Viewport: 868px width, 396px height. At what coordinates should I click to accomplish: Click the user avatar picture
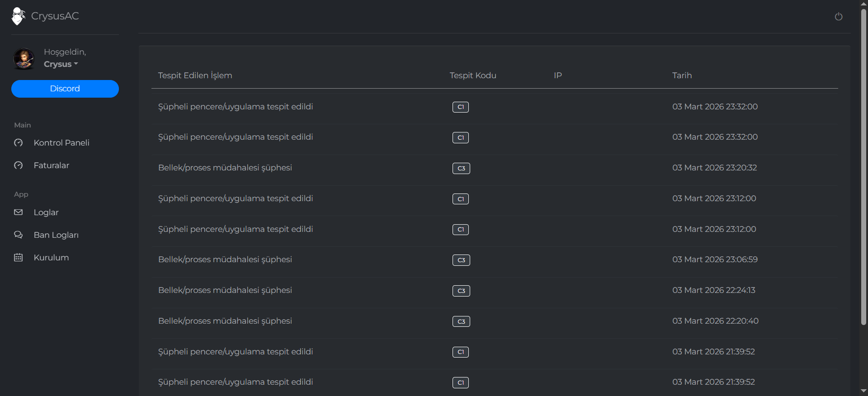tap(24, 59)
